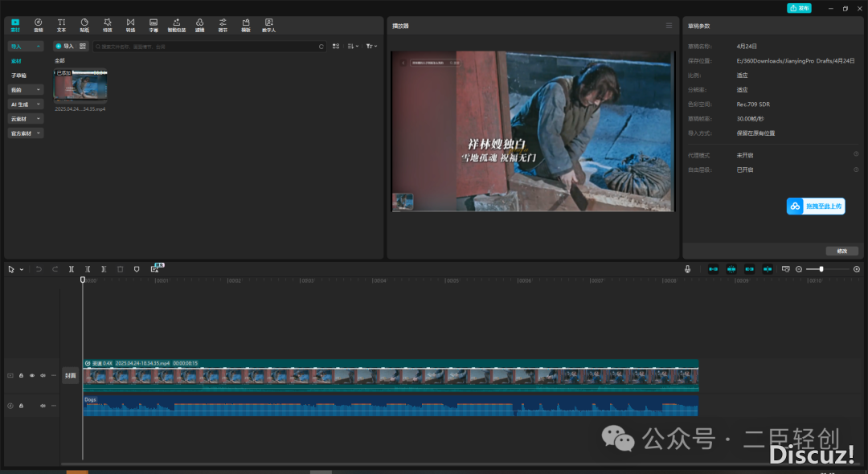Click the timeline zoom in plus icon
This screenshot has width=868, height=474.
(857, 269)
